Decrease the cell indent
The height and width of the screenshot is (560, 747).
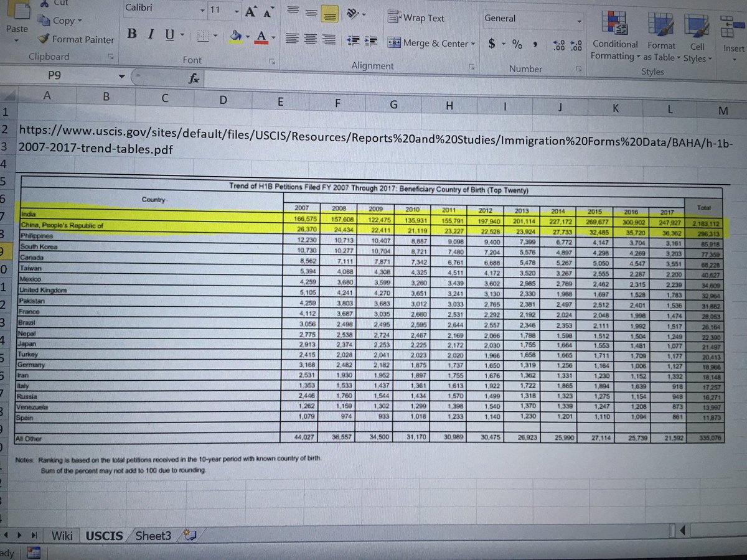[x=354, y=40]
